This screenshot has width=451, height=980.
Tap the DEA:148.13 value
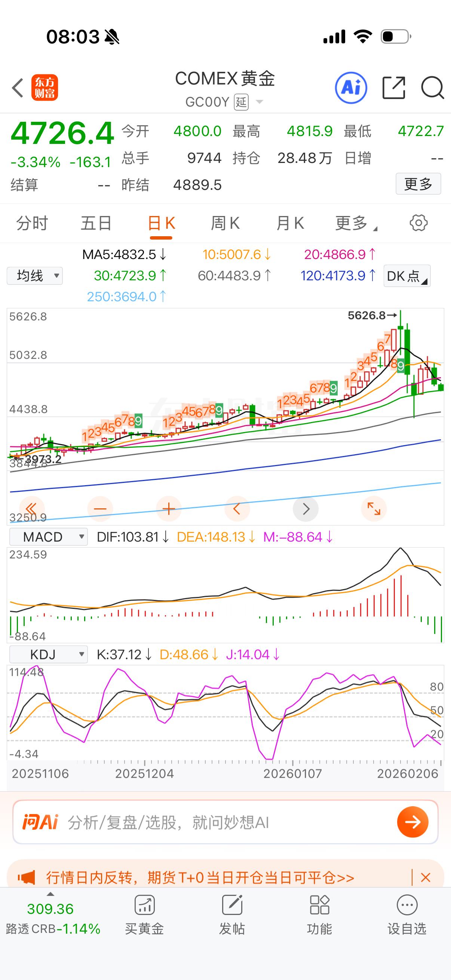tap(216, 537)
